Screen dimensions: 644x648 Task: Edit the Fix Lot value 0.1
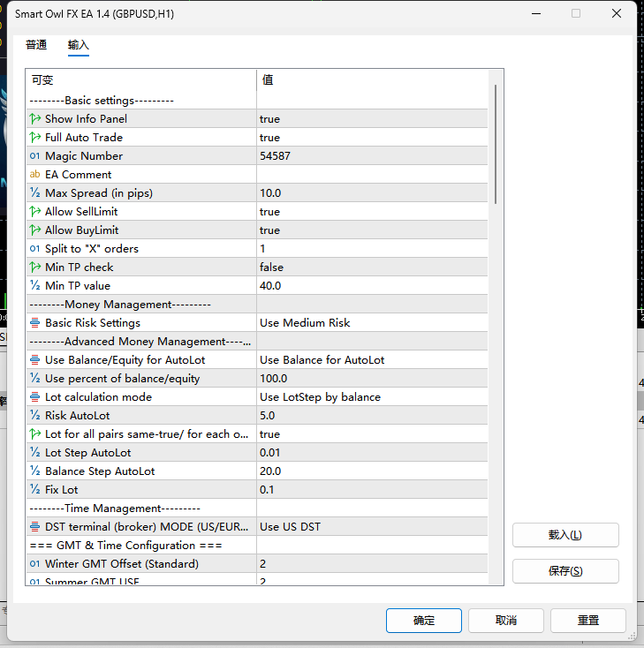pyautogui.click(x=372, y=490)
